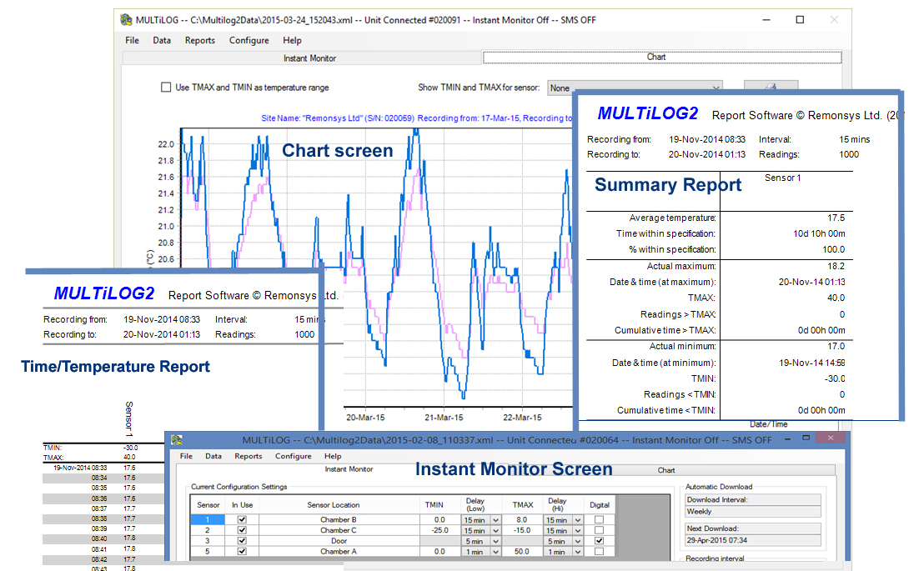Click the 'Weekly' Download Interval value
This screenshot has height=571, width=924.
tap(753, 512)
